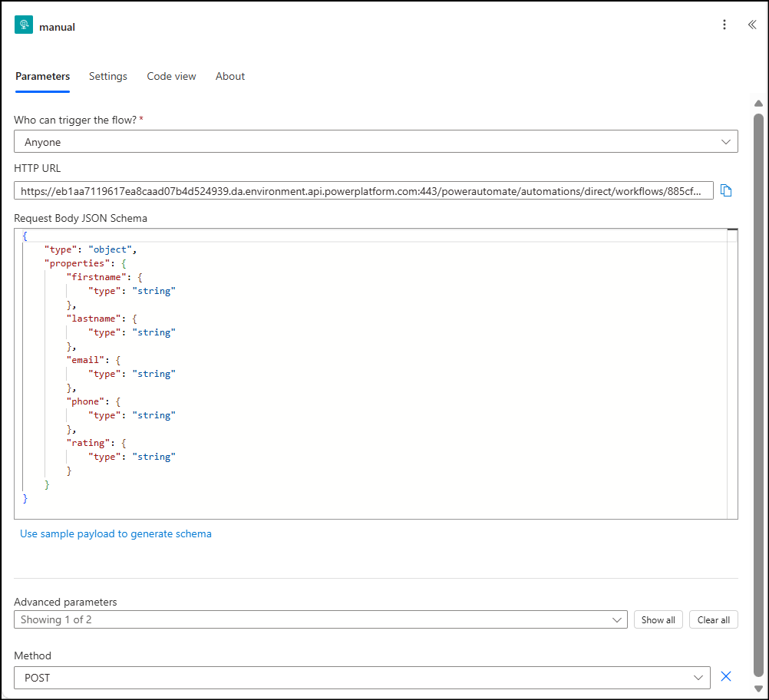The height and width of the screenshot is (700, 769).
Task: Click the Request Body JSON Schema label
Action: (81, 218)
